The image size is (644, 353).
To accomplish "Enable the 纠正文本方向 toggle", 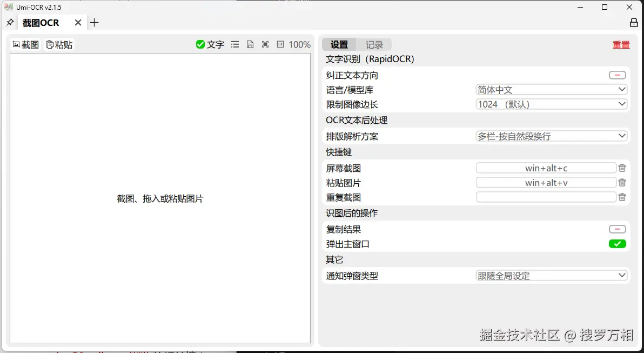I will point(618,75).
